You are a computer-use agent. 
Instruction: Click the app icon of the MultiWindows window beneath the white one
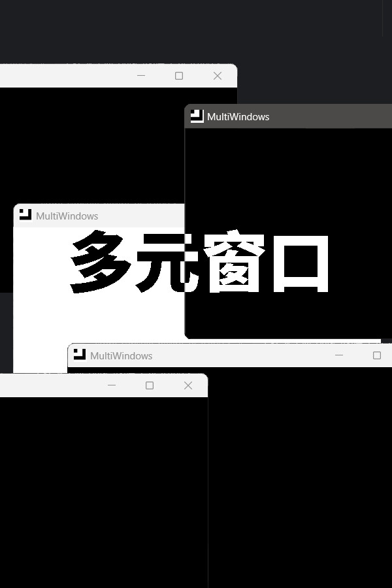click(80, 355)
